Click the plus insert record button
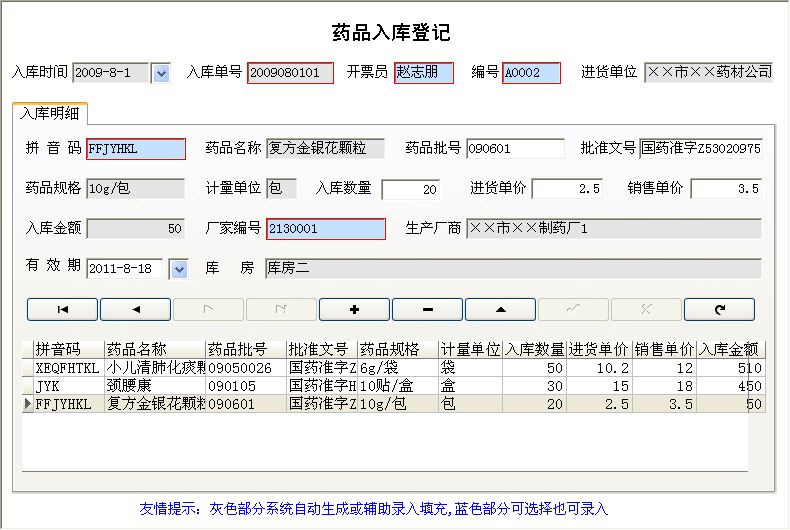The width and height of the screenshot is (790, 530). (354, 309)
